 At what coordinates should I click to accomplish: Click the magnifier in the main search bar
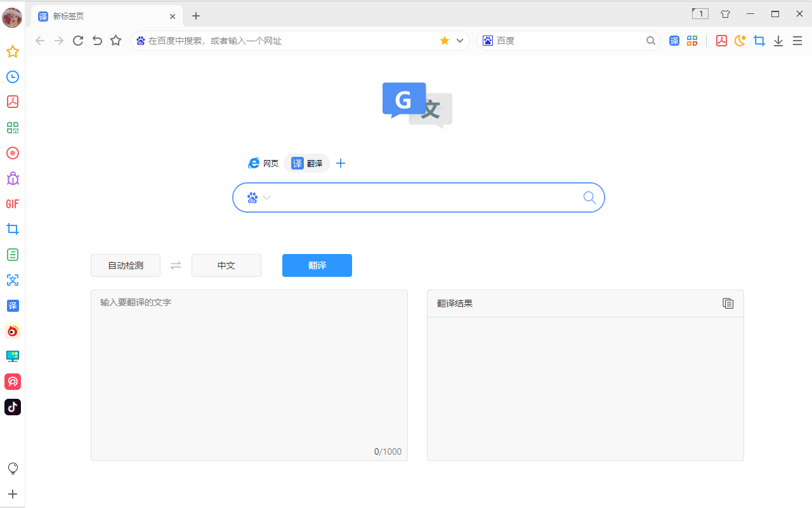[x=589, y=197]
